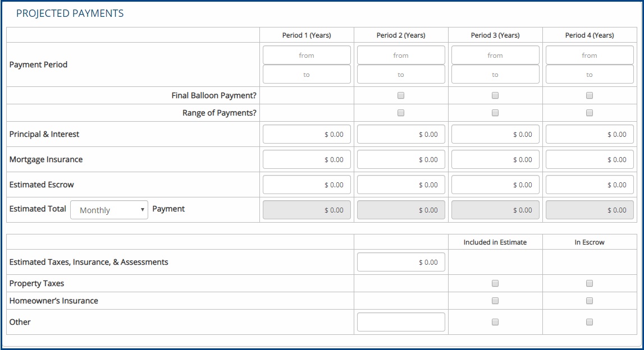Edit Mortgage Insurance Period 2 amount
The width and height of the screenshot is (644, 350).
pos(401,160)
